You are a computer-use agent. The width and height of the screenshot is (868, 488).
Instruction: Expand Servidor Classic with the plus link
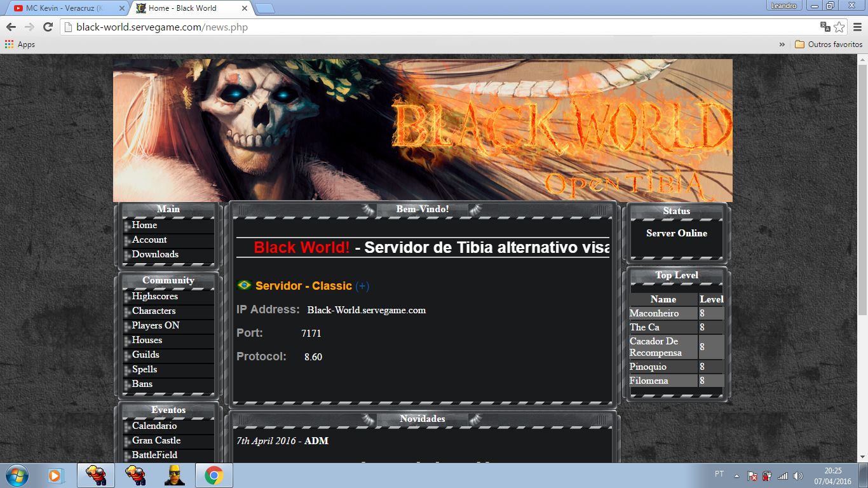pos(362,286)
